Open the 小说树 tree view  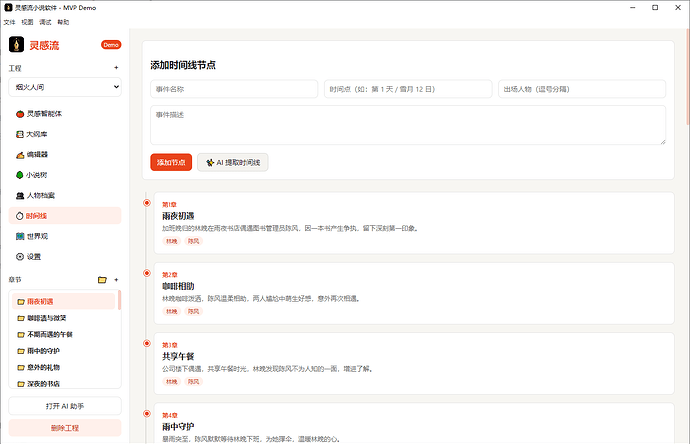(65, 175)
